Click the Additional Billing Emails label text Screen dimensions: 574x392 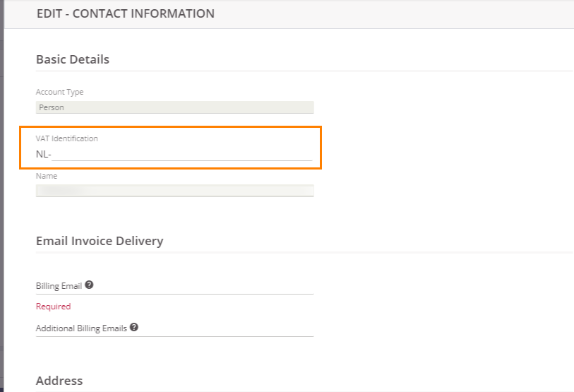click(x=81, y=328)
